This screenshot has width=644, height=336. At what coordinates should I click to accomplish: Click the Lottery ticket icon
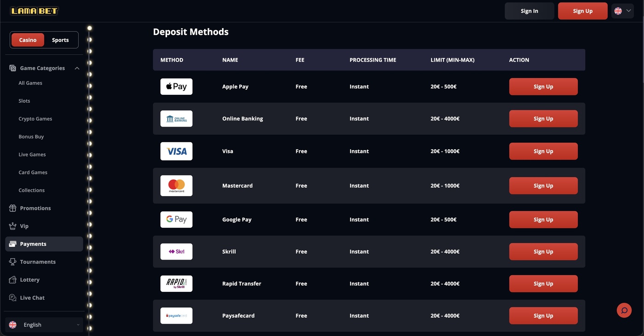tap(13, 280)
